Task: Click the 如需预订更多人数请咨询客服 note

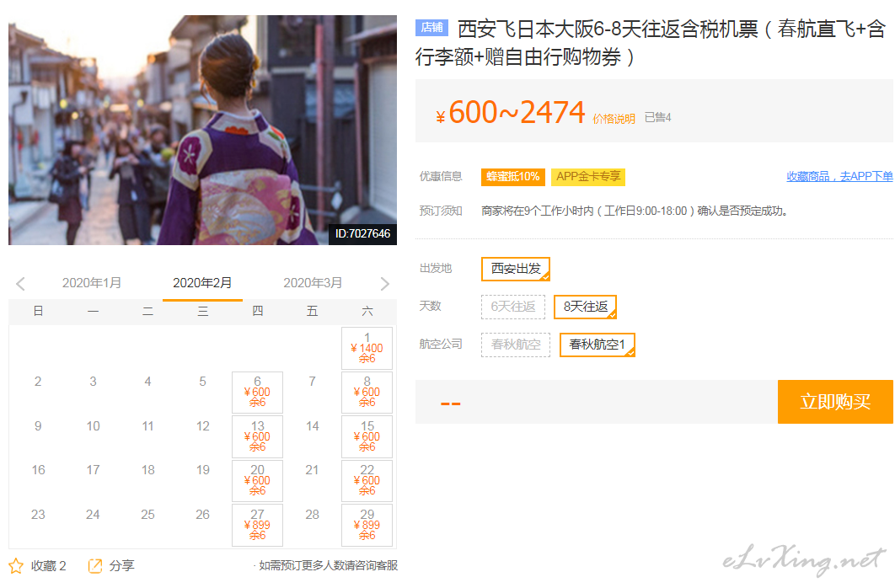Action: coord(328,566)
